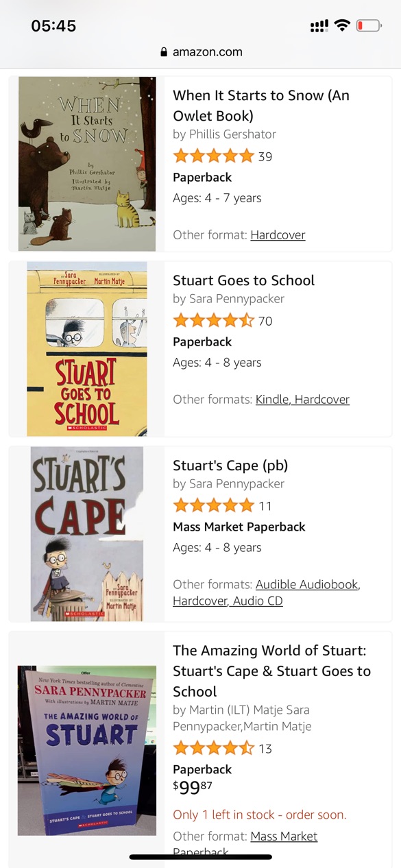This screenshot has width=401, height=868.
Task: Open the When It Starts to Snow cover image
Action: 87,164
